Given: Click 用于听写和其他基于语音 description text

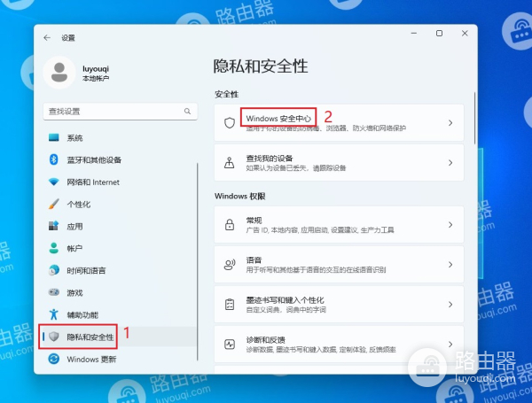Looking at the screenshot, I should click(x=316, y=270).
